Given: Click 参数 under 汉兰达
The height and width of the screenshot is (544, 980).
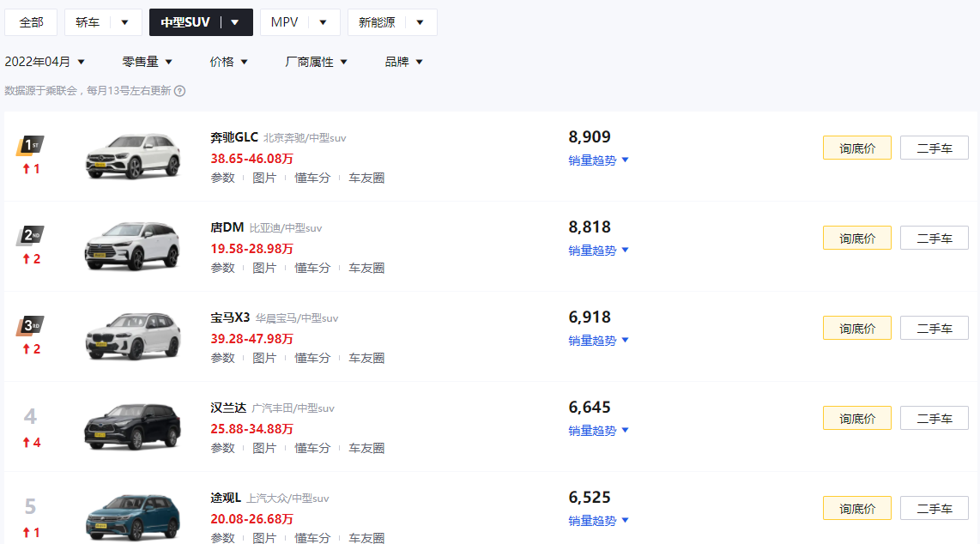Looking at the screenshot, I should point(222,449).
